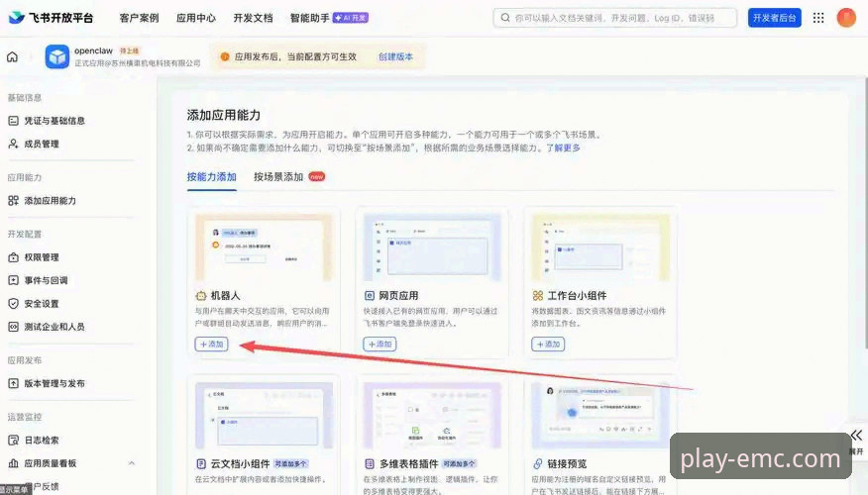Click the Feishu Open Platform logo
Viewport: 868px width, 495px height.
pos(51,18)
